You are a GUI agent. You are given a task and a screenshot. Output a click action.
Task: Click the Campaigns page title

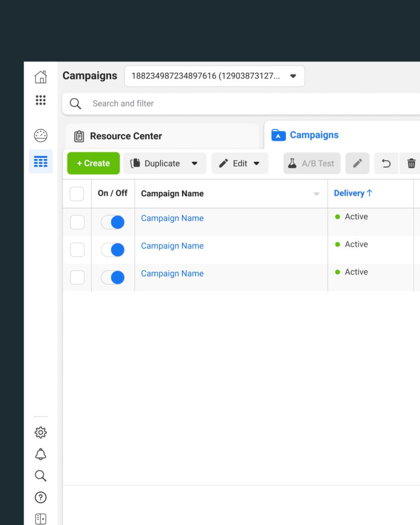coord(90,76)
